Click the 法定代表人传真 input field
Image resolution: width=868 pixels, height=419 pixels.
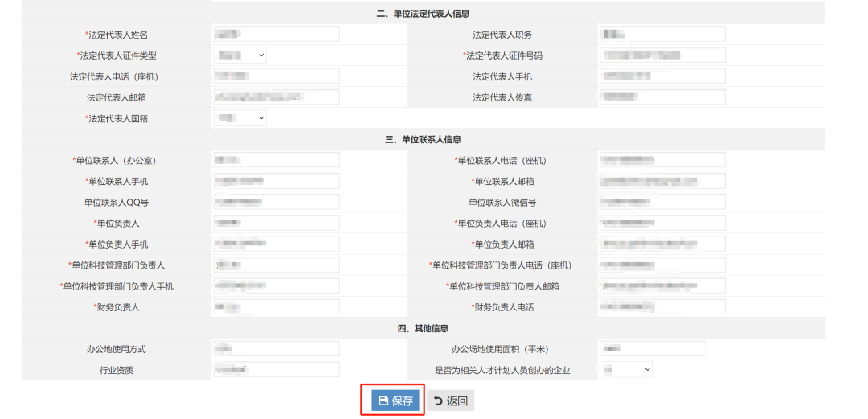point(662,97)
